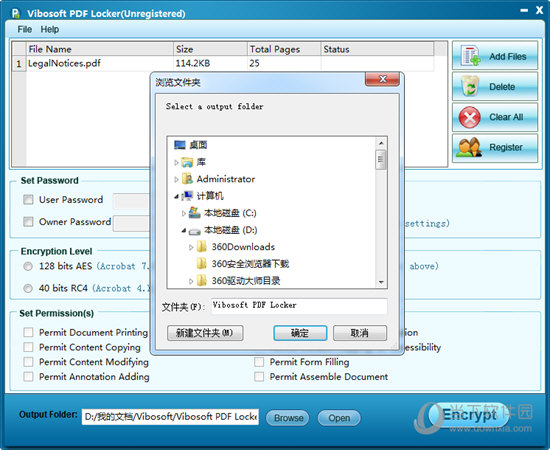
Task: Minimize the Vibosoft PDF Locker window
Action: coord(524,11)
